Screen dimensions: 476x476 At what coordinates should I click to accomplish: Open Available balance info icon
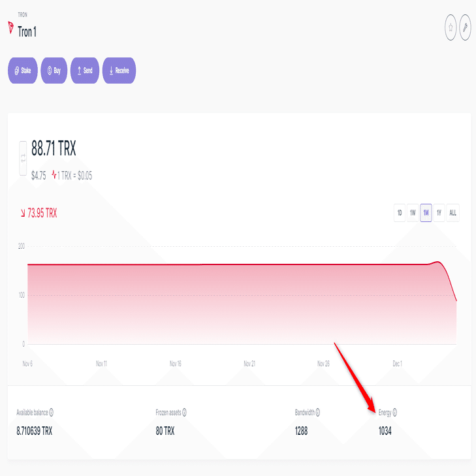pyautogui.click(x=52, y=412)
